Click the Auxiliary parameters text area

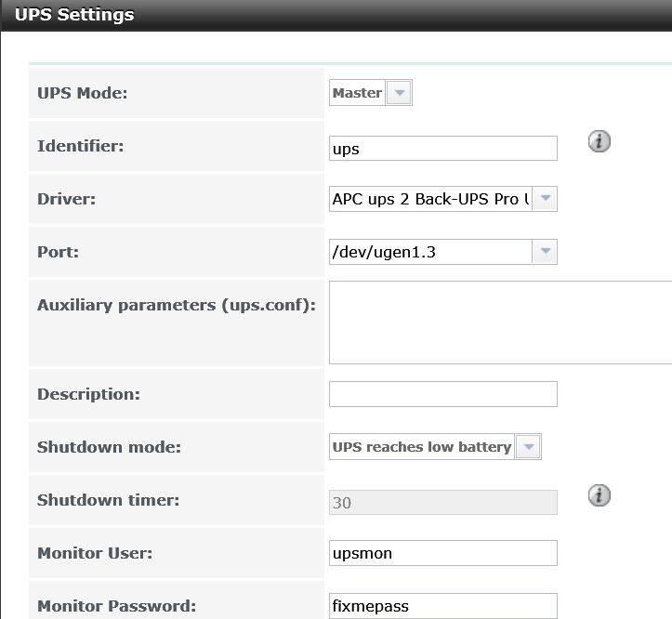(x=500, y=323)
